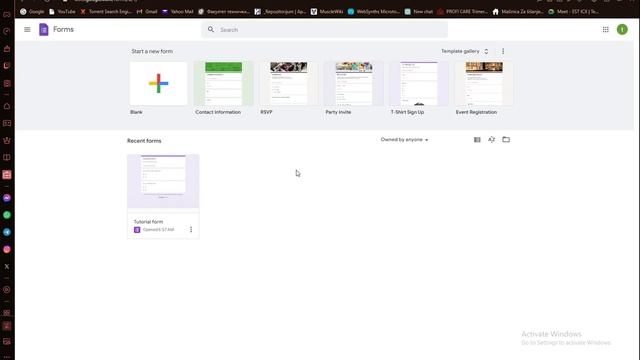Viewport: 640px width, 360px height.
Task: Open Messenger in the browser sidebar
Action: tap(7, 198)
